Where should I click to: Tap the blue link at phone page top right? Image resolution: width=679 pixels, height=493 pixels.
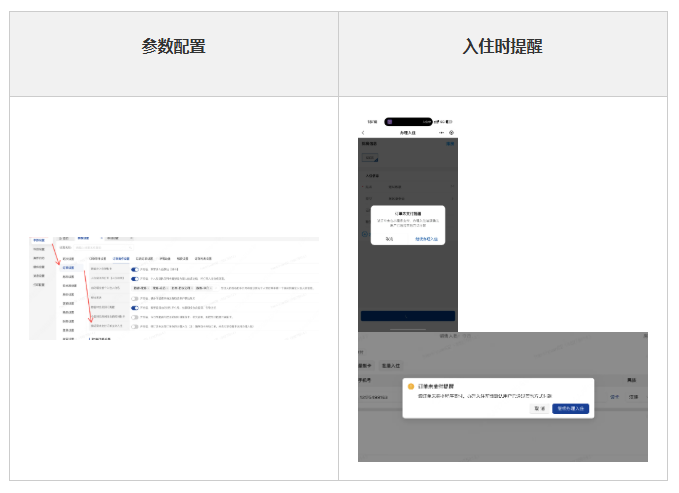450,143
